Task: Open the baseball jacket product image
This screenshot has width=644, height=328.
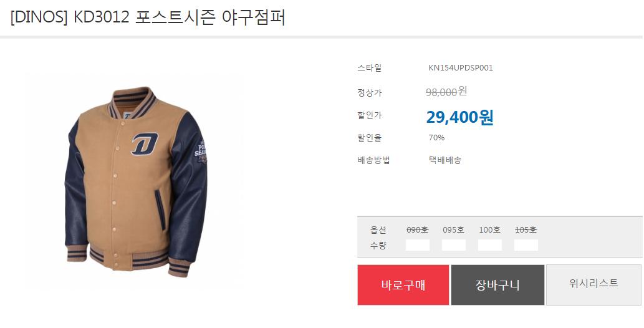Action: click(134, 181)
